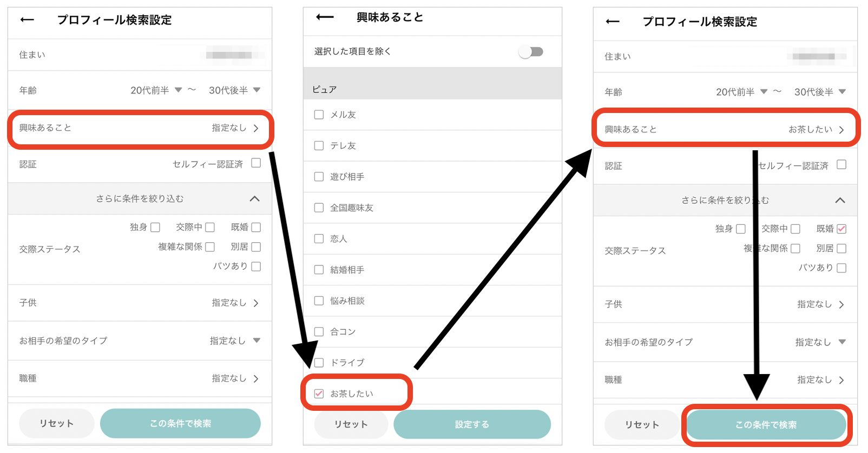
Task: Tap back arrow on 興味あること screen
Action: click(x=325, y=17)
